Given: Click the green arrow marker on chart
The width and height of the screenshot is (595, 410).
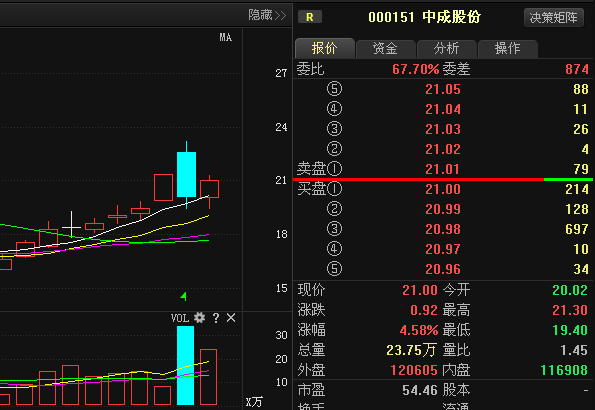Looking at the screenshot, I should [x=184, y=296].
